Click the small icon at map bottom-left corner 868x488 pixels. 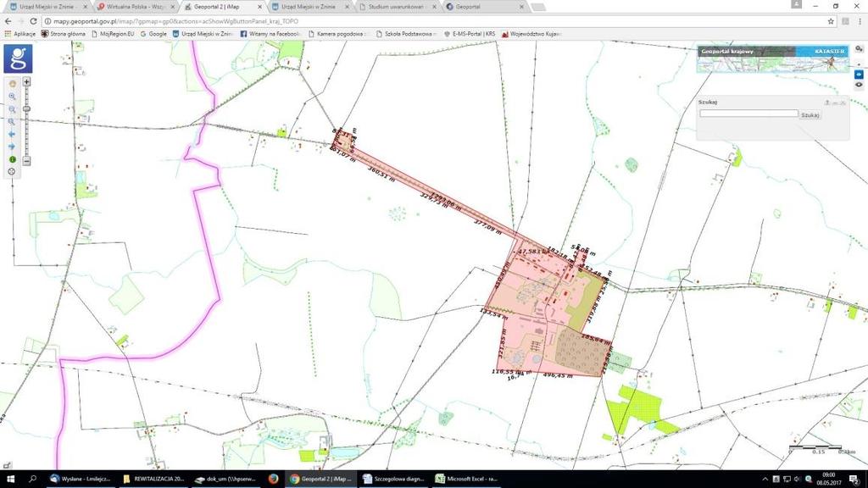point(7,465)
